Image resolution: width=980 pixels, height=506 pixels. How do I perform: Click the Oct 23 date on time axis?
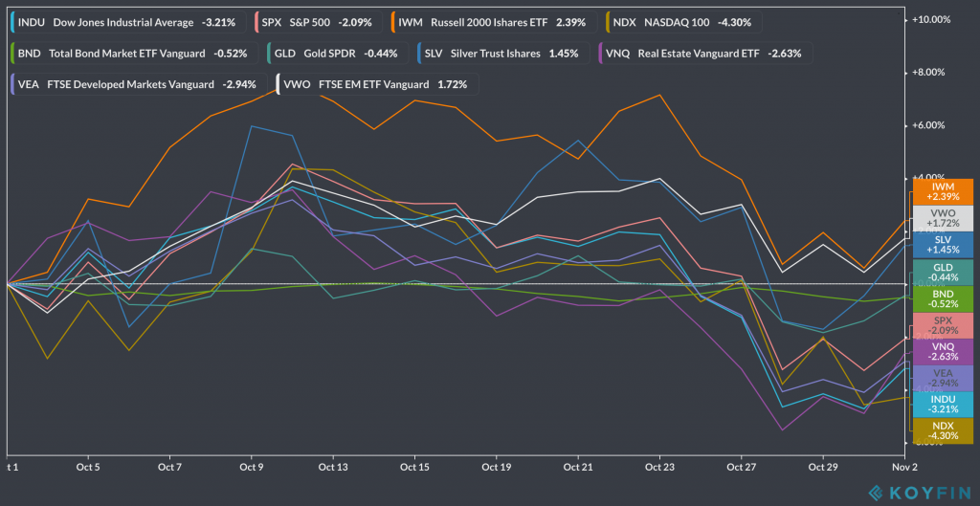point(659,468)
